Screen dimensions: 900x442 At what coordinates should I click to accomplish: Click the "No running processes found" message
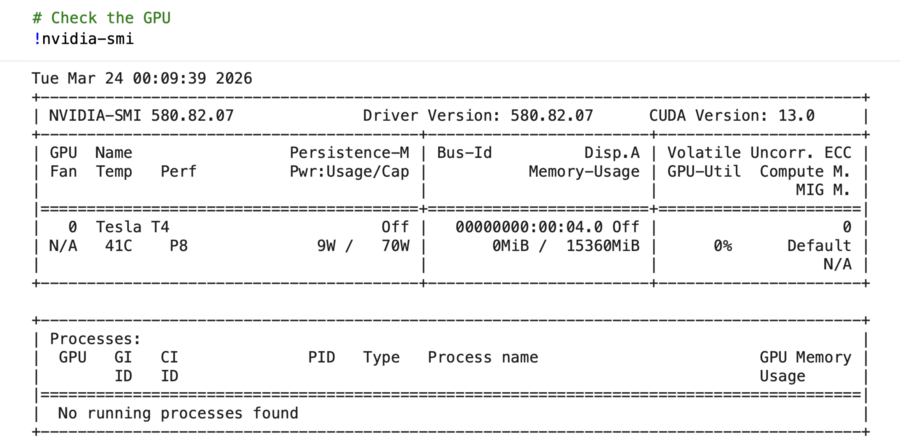[x=178, y=413]
